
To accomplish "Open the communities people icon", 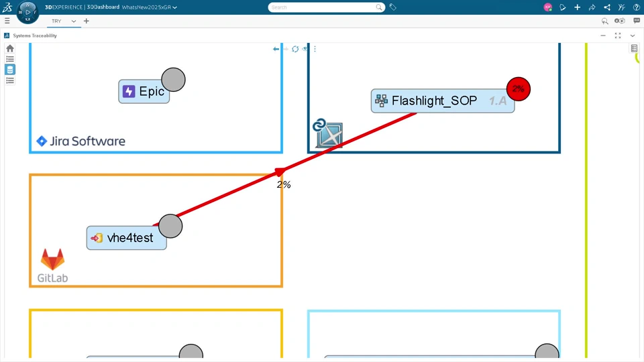I will pos(621,7).
